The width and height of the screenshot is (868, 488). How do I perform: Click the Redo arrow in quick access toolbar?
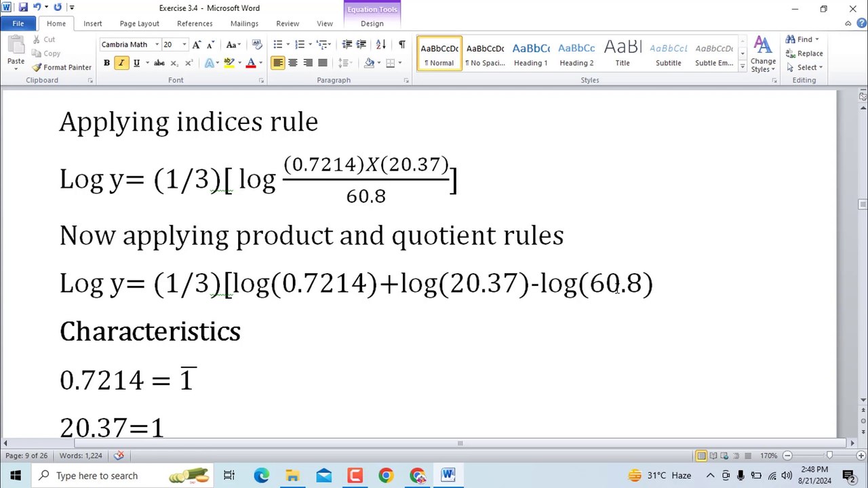point(57,7)
